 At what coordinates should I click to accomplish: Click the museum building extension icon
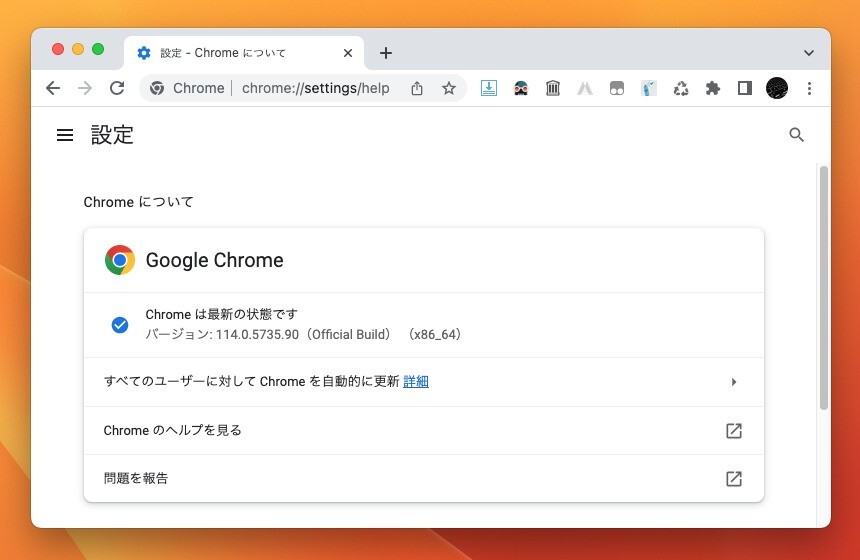pyautogui.click(x=553, y=88)
